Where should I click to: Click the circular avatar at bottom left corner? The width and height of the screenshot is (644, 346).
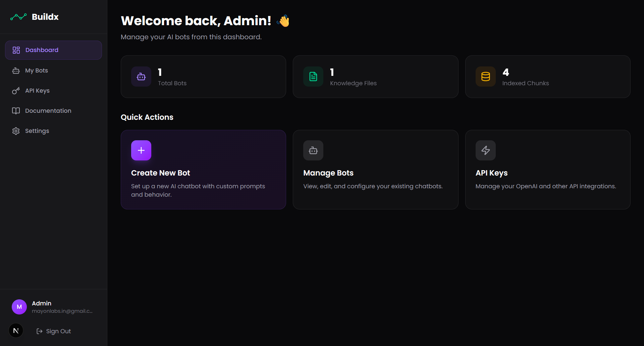pyautogui.click(x=16, y=331)
